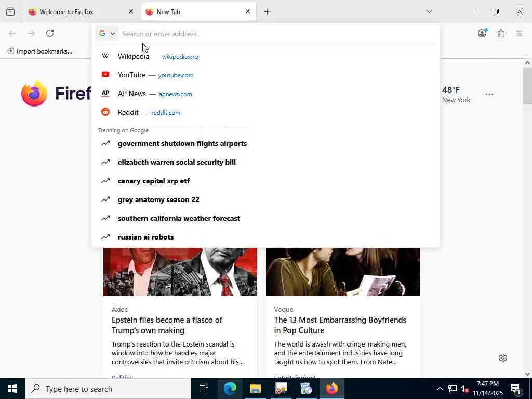This screenshot has width=532, height=399.
Task: Launch Microsoft Edge from the taskbar
Action: 230,389
